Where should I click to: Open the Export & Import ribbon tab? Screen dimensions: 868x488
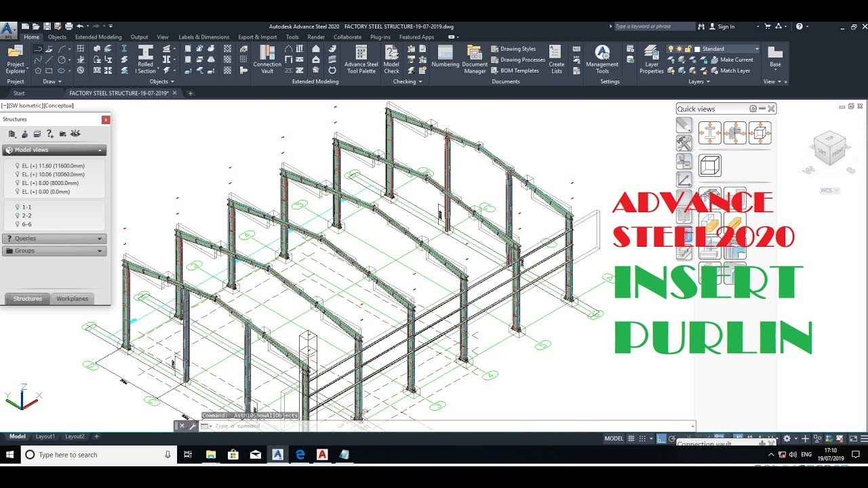tap(257, 37)
